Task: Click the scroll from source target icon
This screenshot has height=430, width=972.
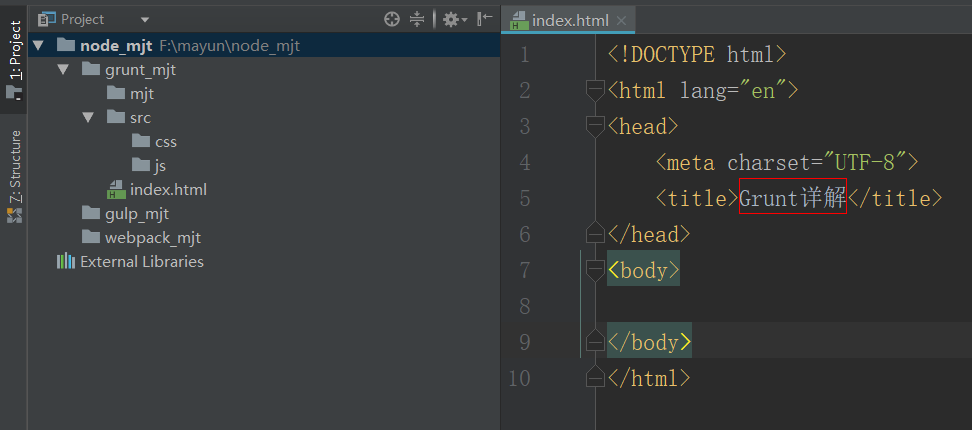Action: click(x=392, y=19)
